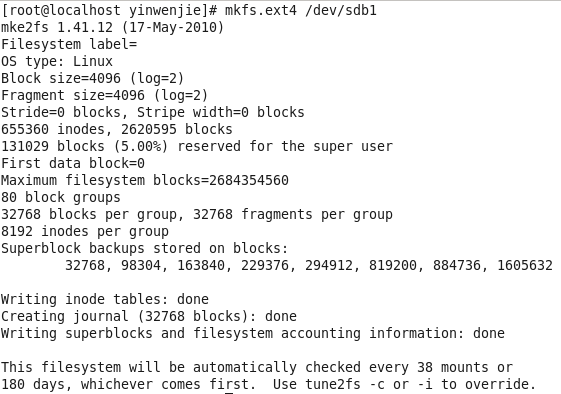The image size is (561, 394).
Task: Click Superblock backups stored on blocks line
Action: click(145, 248)
